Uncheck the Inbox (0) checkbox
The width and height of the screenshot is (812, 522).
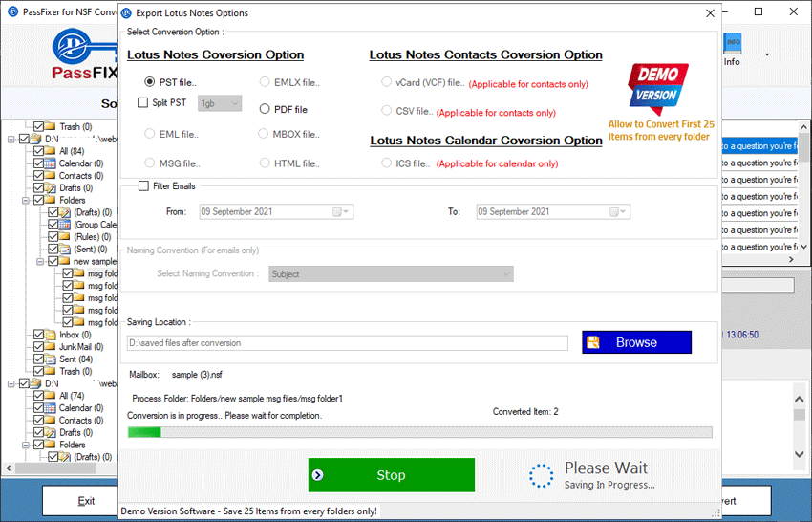click(38, 335)
